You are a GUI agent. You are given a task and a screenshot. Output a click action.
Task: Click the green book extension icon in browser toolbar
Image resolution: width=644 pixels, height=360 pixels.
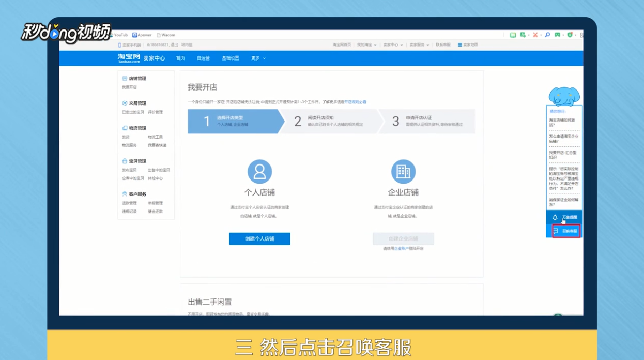pos(513,35)
